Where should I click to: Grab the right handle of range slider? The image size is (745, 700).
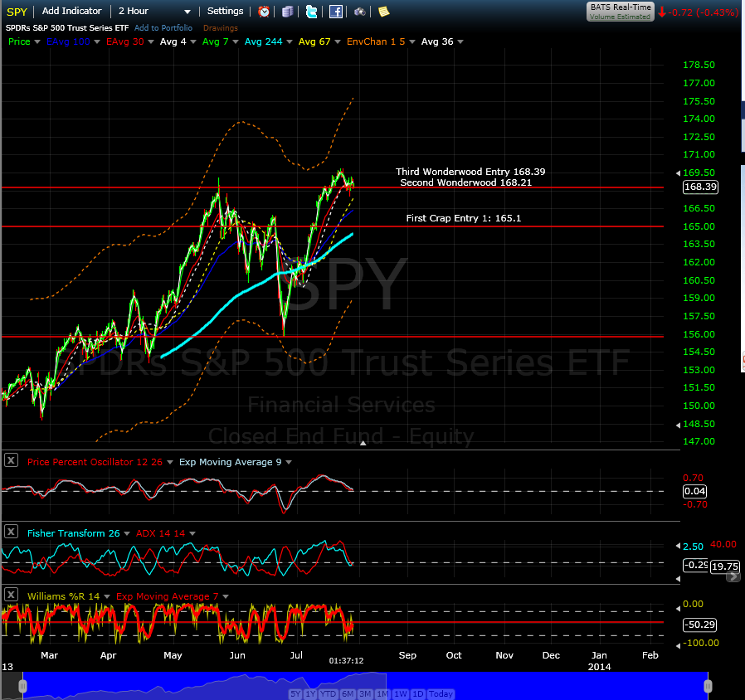click(x=708, y=686)
